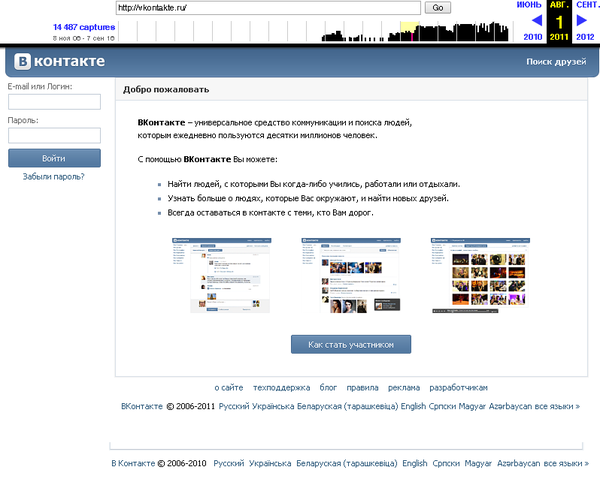Switch to English in 2006-2011 footer
600x479 pixels.
(413, 406)
